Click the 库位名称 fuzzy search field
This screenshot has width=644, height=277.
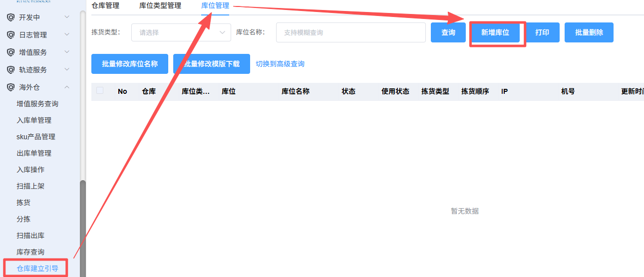(x=350, y=32)
